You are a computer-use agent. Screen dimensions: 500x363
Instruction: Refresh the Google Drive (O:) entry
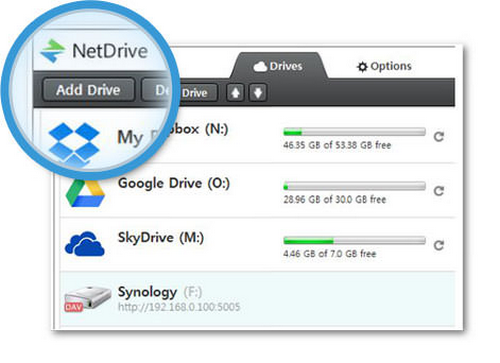[x=439, y=191]
